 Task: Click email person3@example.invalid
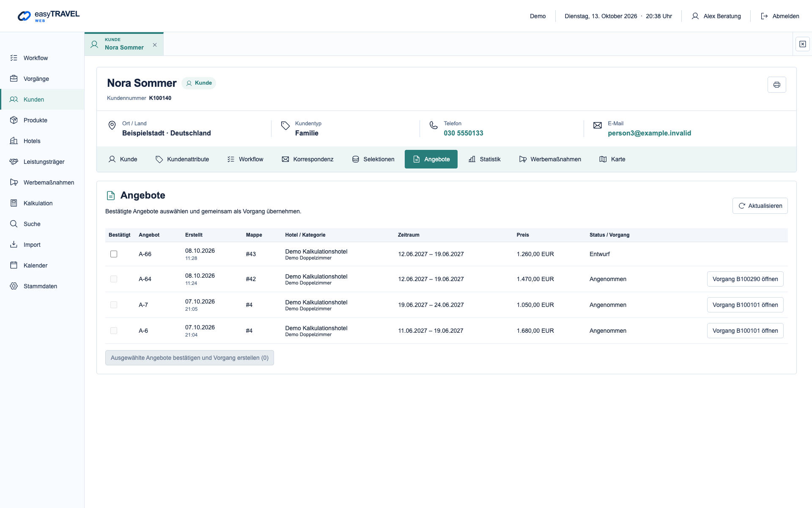(649, 133)
